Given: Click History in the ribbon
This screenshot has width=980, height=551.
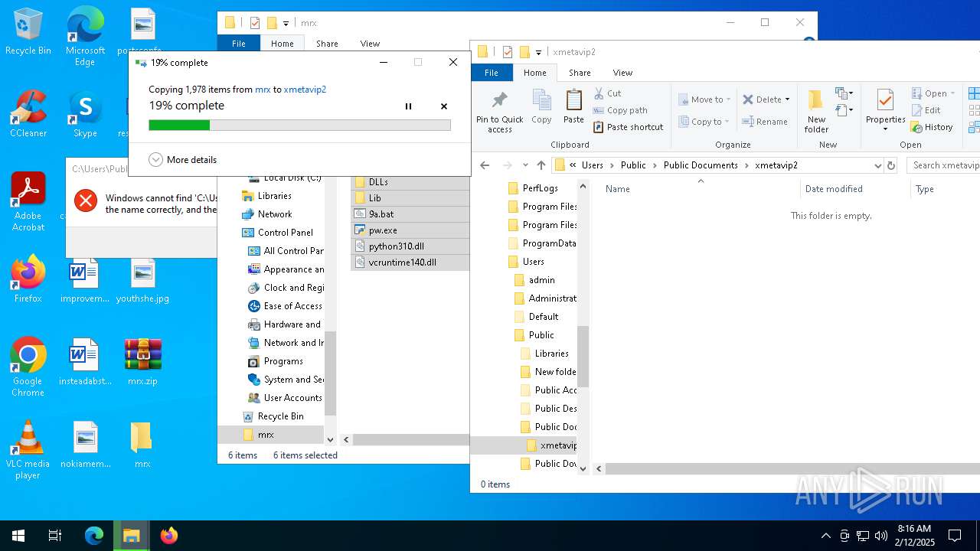Looking at the screenshot, I should coord(932,127).
